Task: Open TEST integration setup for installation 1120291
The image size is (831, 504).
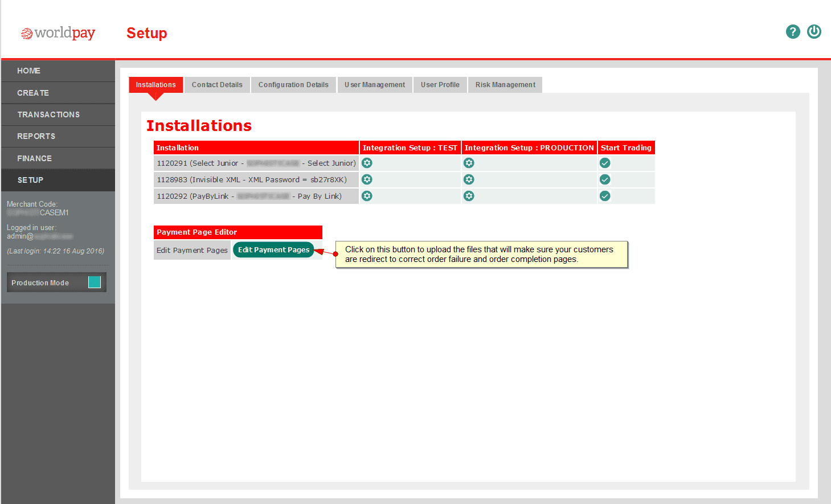Action: pyautogui.click(x=367, y=163)
